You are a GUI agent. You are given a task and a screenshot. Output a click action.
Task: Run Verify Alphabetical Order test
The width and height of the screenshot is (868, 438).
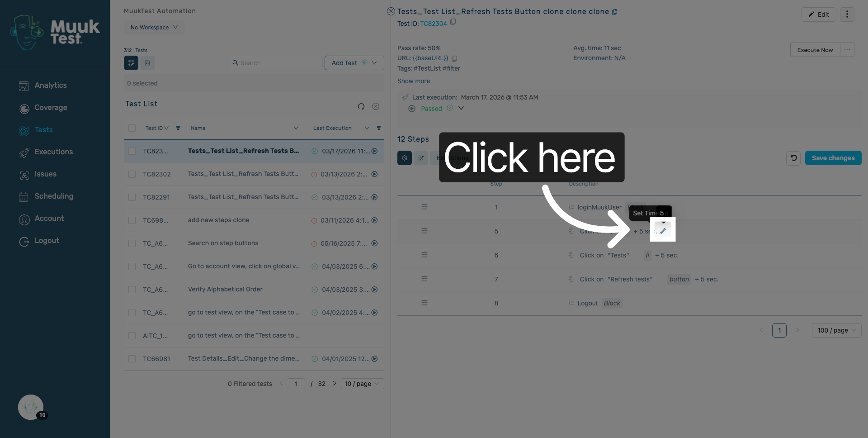[x=374, y=290]
